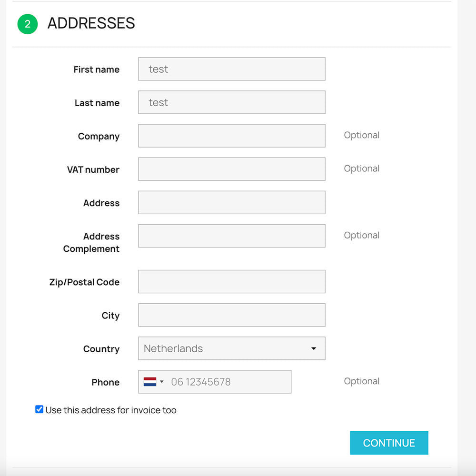Click the City field
476x476 pixels.
(231, 315)
